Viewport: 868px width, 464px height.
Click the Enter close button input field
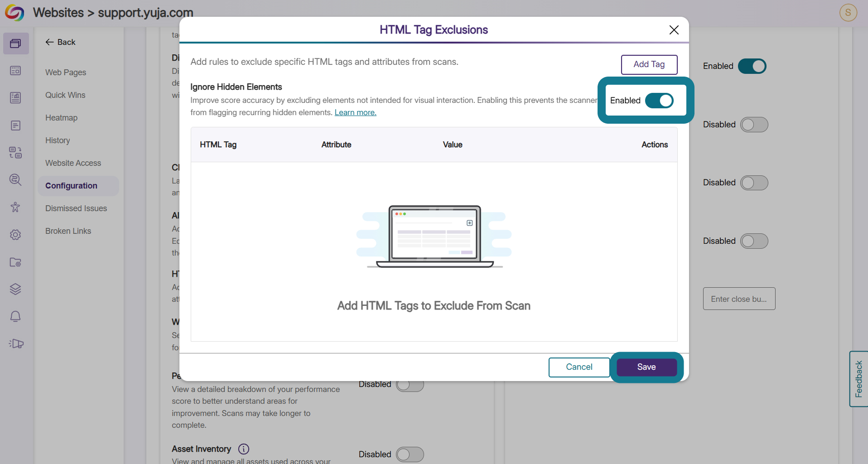click(x=739, y=299)
